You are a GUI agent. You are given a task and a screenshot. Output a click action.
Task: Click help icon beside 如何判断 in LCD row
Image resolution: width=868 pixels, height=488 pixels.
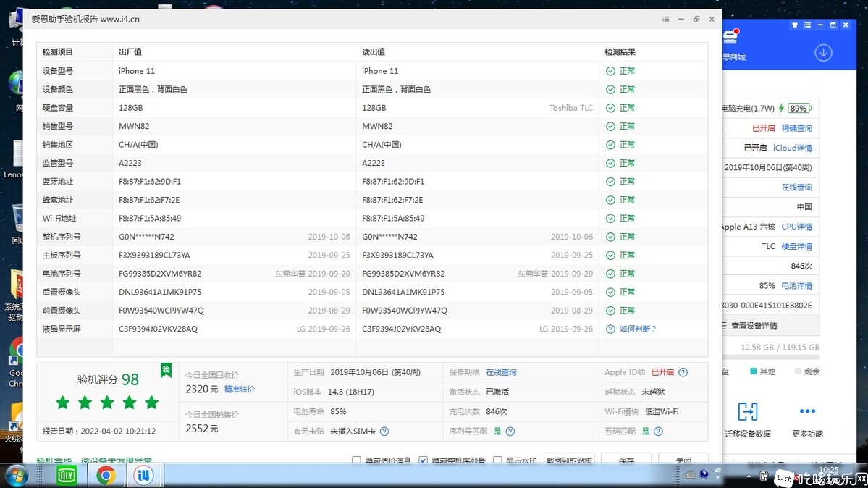tap(610, 329)
